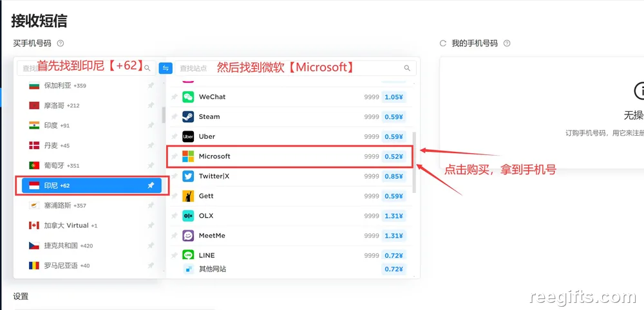
Task: Buy OLX number for 1.31¥
Action: click(393, 216)
